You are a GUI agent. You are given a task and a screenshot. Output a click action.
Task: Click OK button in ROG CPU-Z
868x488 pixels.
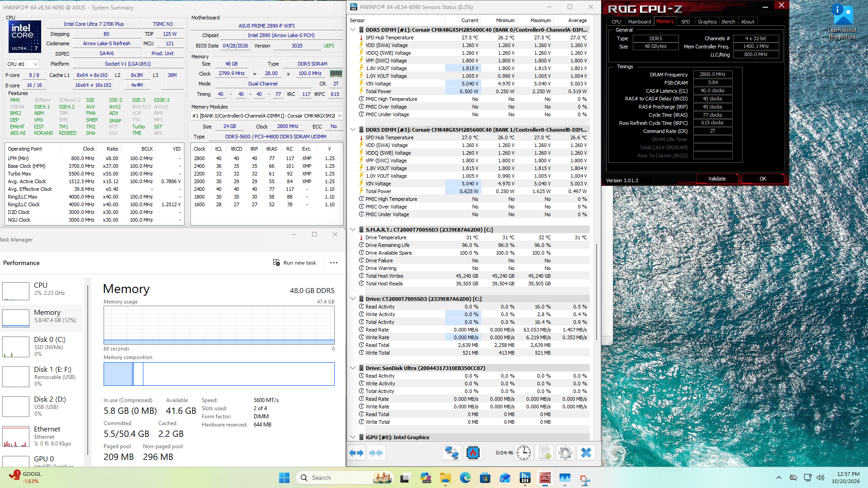[763, 179]
